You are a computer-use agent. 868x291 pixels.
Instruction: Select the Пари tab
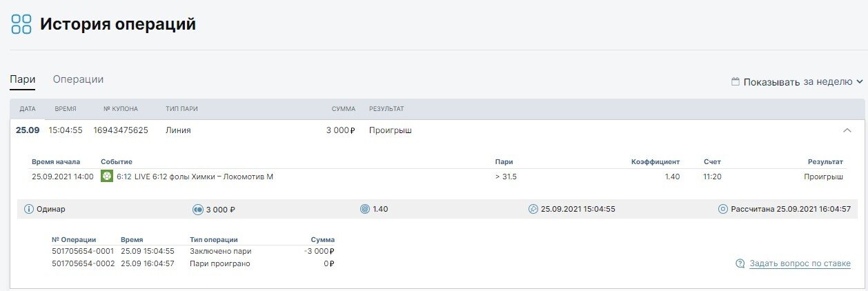point(23,79)
